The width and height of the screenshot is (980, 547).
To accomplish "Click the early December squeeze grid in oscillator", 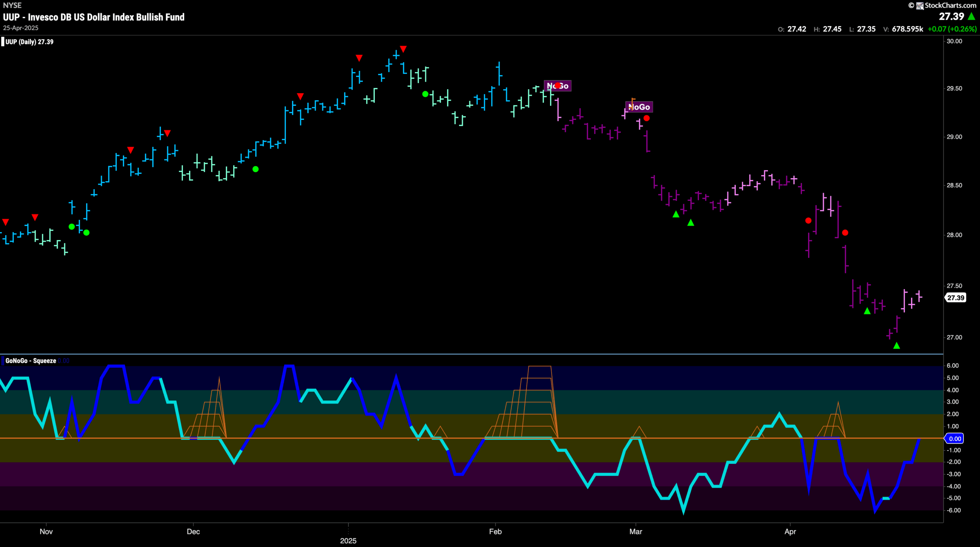I will coord(205,408).
